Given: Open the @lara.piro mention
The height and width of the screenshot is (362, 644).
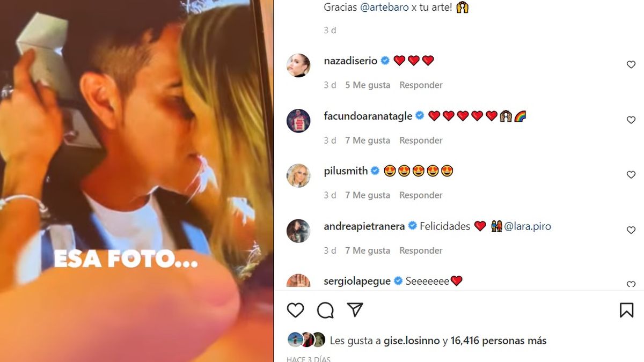Looking at the screenshot, I should 528,226.
